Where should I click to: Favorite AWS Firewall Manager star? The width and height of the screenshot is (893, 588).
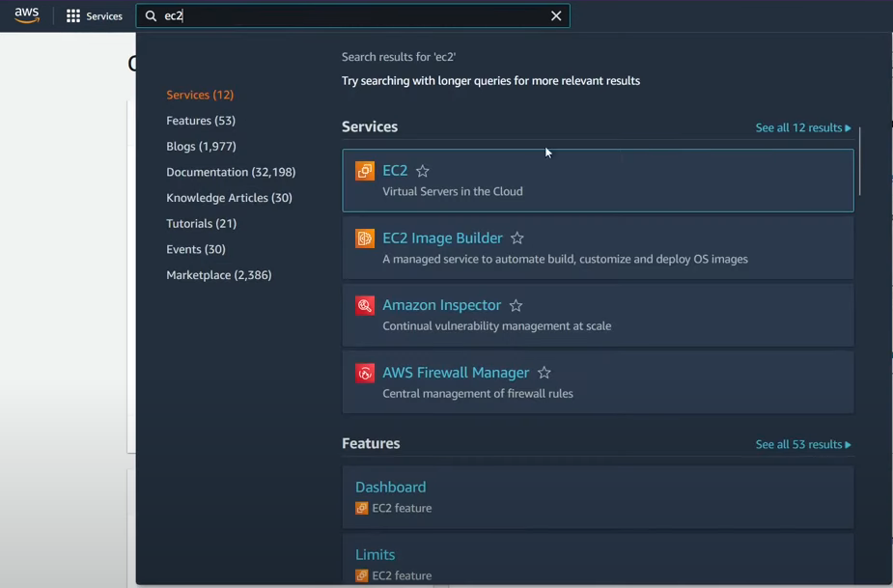click(x=544, y=373)
